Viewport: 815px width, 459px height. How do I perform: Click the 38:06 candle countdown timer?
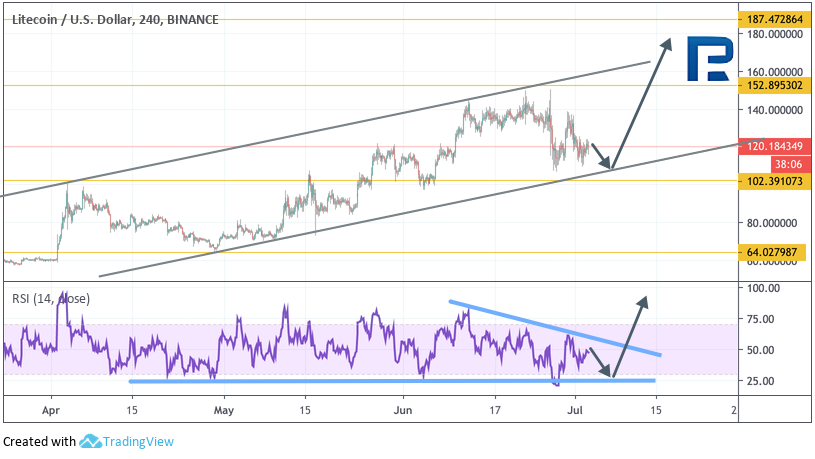point(784,162)
